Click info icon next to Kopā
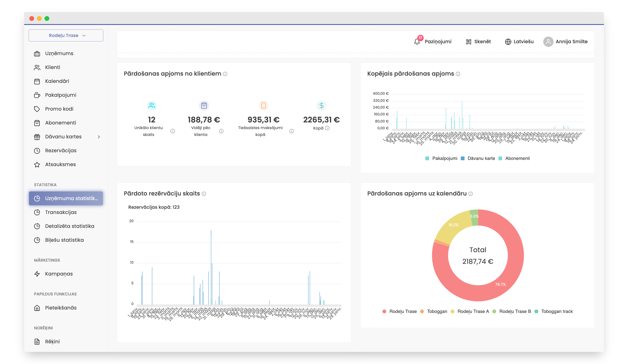628x364 pixels. point(327,128)
